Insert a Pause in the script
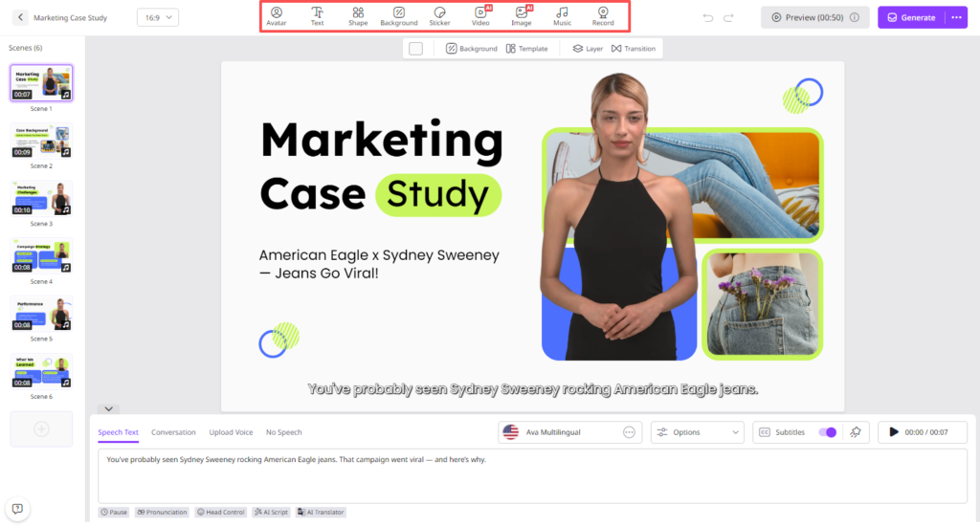The image size is (980, 526). coord(114,513)
